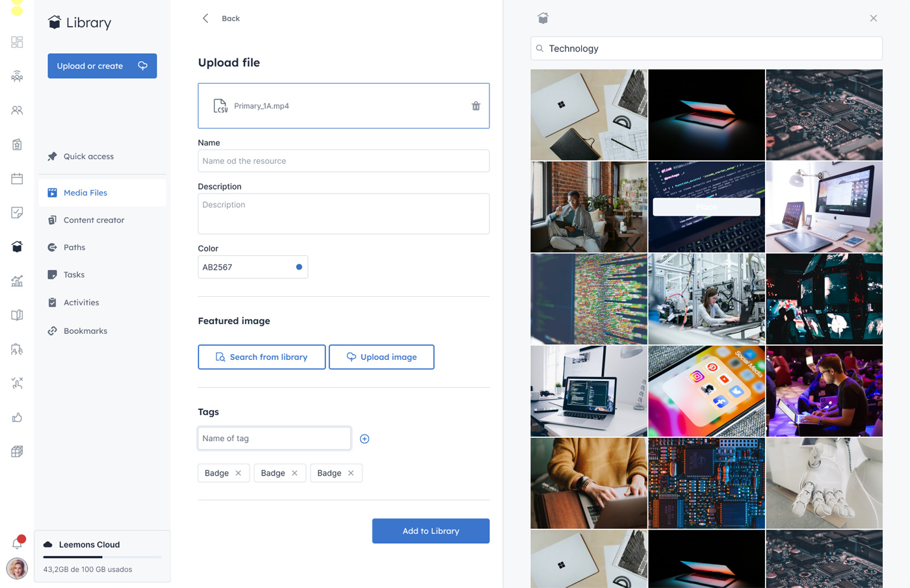
Task: Click the Leemons Cloud storage usage bar
Action: (x=102, y=557)
